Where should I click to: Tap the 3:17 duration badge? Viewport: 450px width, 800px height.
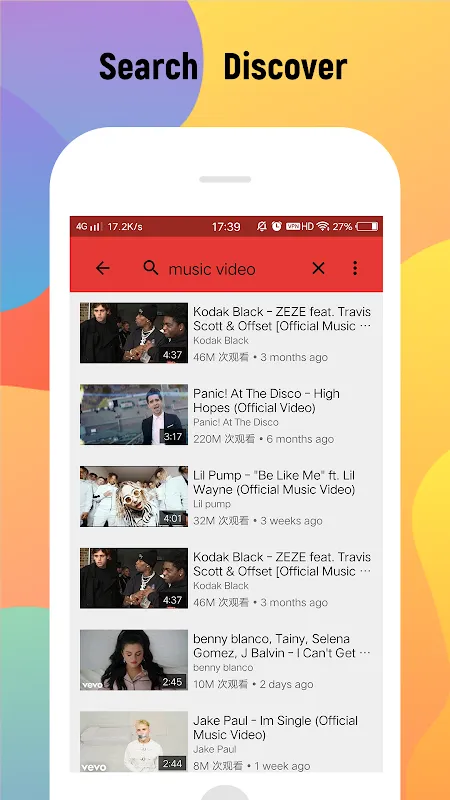point(173,437)
